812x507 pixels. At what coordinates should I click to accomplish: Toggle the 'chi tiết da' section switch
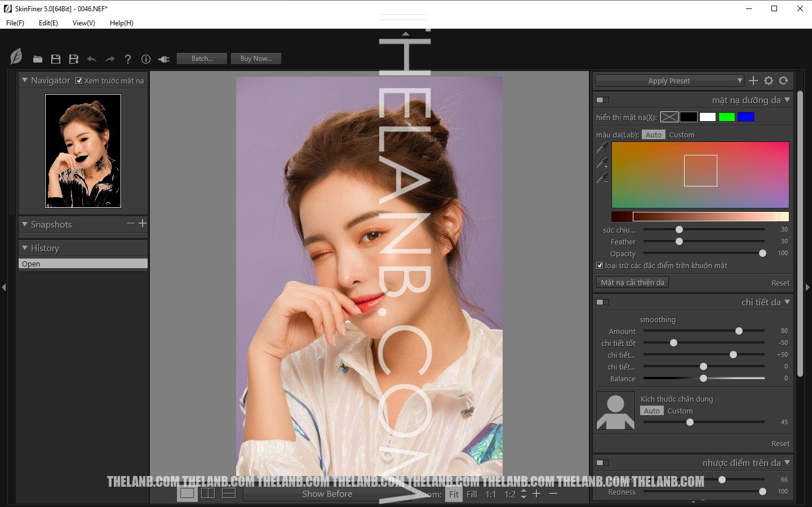point(602,303)
